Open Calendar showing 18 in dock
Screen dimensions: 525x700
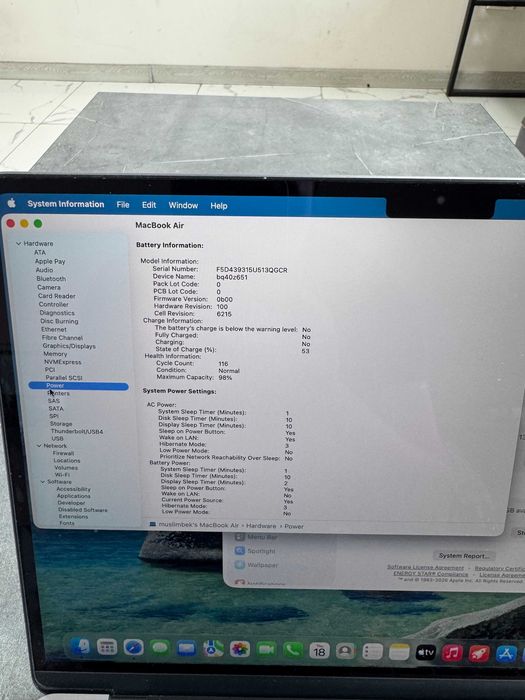click(x=319, y=651)
